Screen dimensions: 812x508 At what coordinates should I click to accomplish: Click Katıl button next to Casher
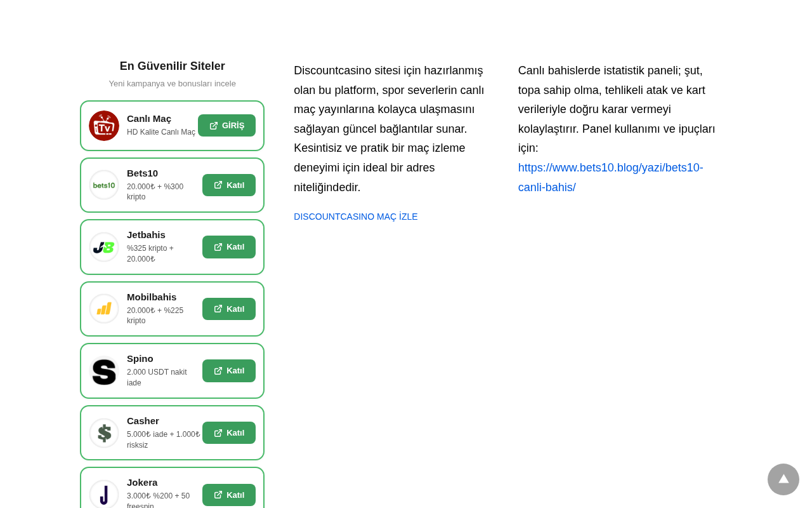[x=229, y=433]
